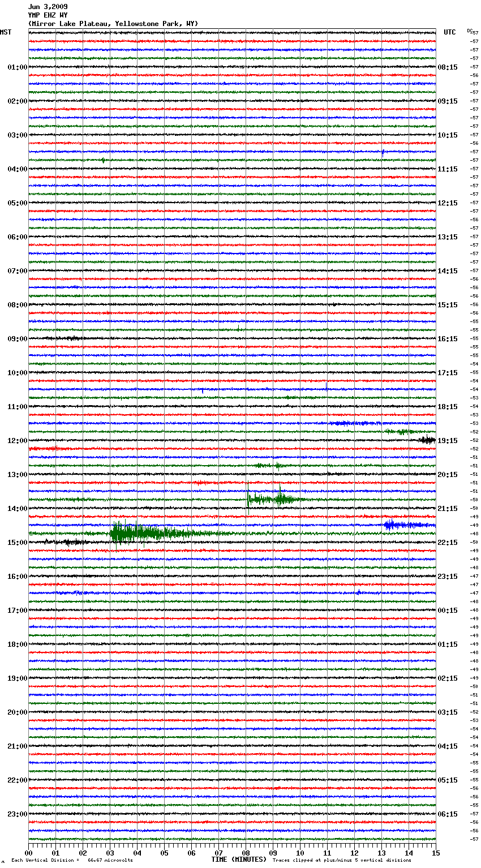
Task: Select the 02:00 MST time label
Action: click(x=18, y=101)
